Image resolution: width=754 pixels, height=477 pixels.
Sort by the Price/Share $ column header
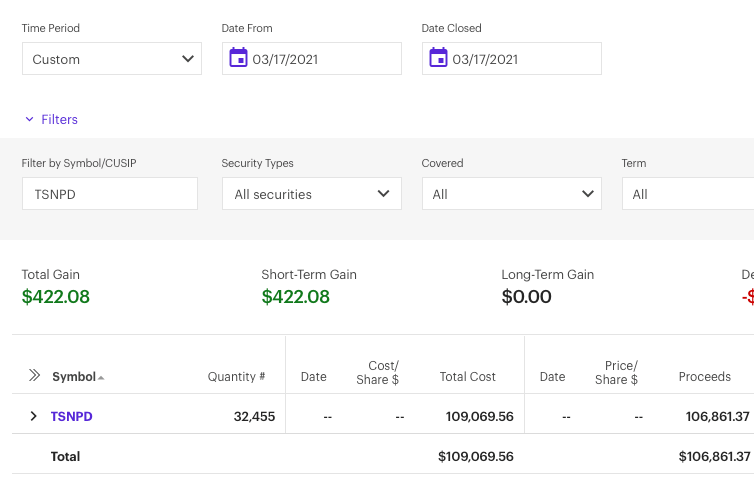[616, 372]
